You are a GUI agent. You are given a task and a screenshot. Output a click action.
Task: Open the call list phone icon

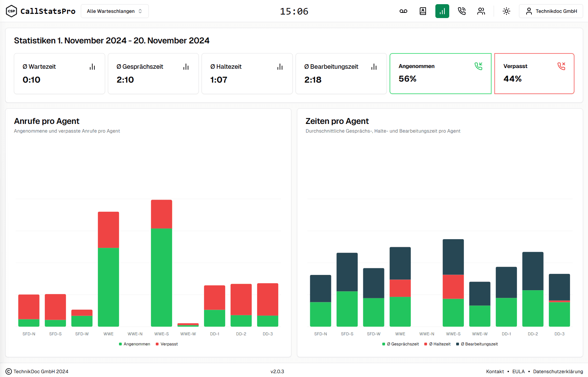point(462,11)
